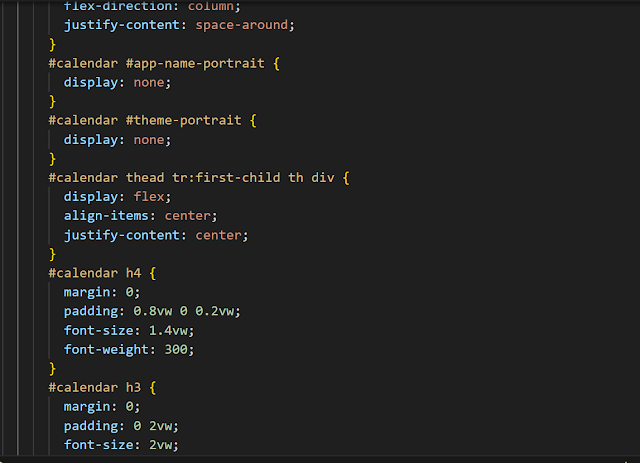Click the #calendar h3 selector
640x463 pixels.
pos(95,387)
